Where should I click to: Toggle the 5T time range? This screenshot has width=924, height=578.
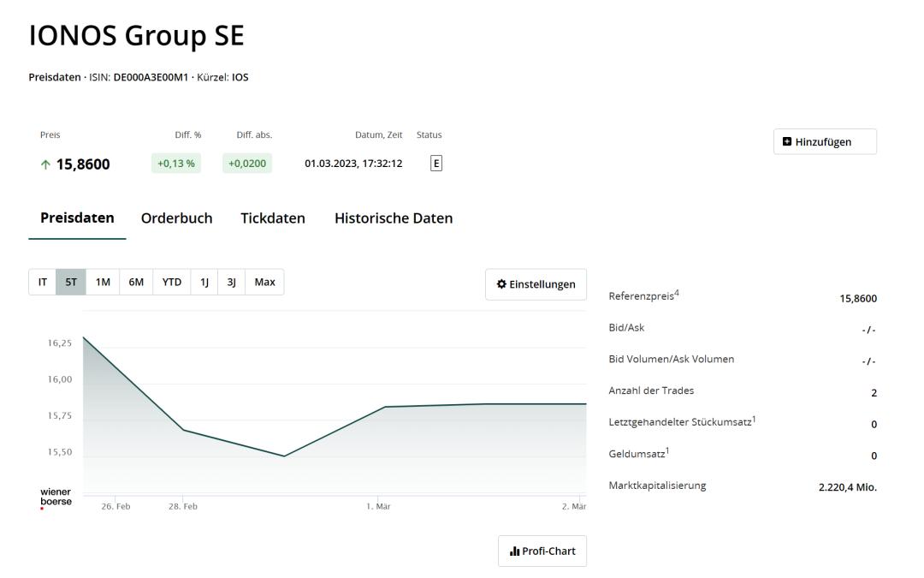point(71,283)
